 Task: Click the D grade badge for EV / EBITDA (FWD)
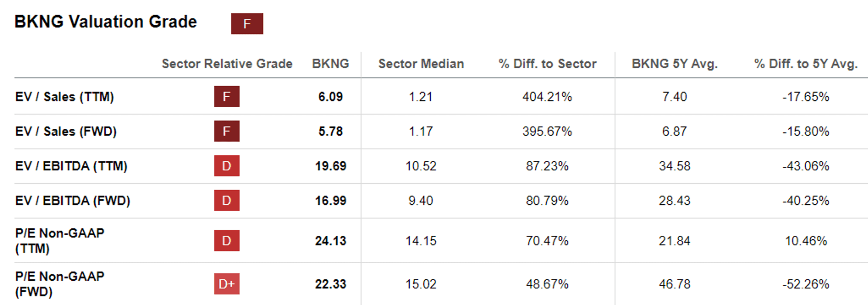(x=226, y=201)
